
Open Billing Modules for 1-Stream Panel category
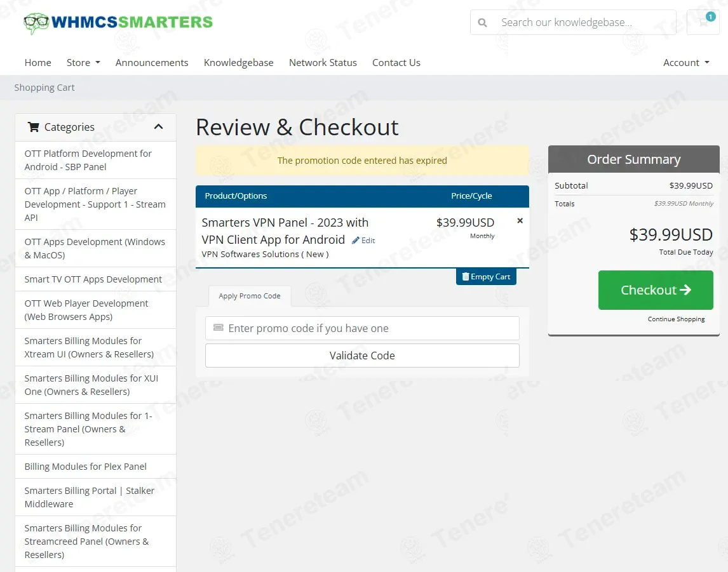click(x=96, y=429)
